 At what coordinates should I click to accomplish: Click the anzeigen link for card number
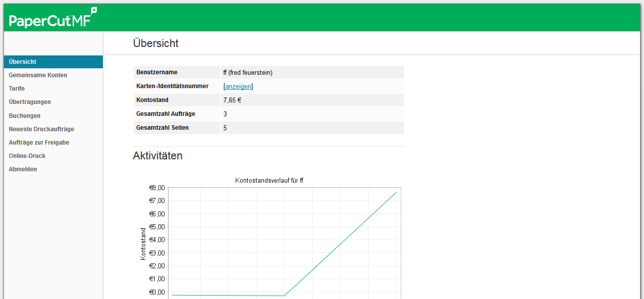[238, 86]
